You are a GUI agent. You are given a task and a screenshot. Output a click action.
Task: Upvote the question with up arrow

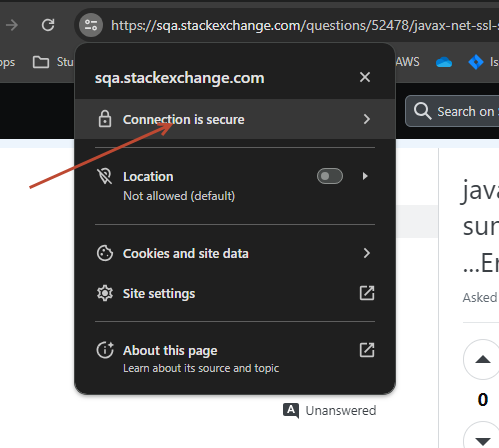[x=483, y=359]
